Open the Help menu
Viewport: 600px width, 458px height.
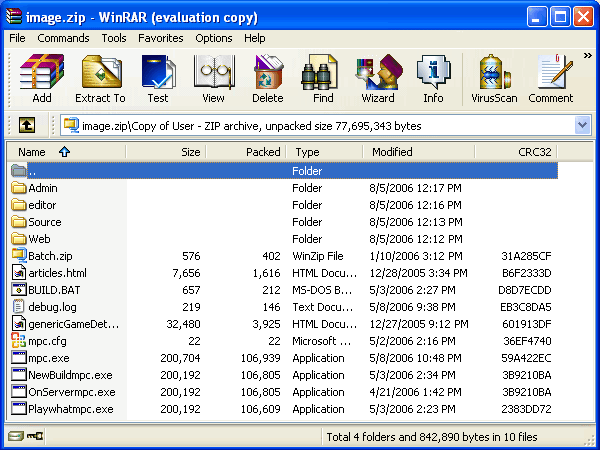point(254,38)
